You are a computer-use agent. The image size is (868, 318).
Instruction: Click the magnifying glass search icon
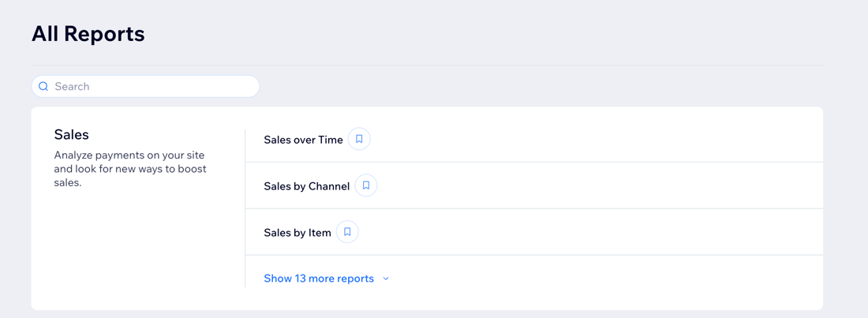coord(43,87)
